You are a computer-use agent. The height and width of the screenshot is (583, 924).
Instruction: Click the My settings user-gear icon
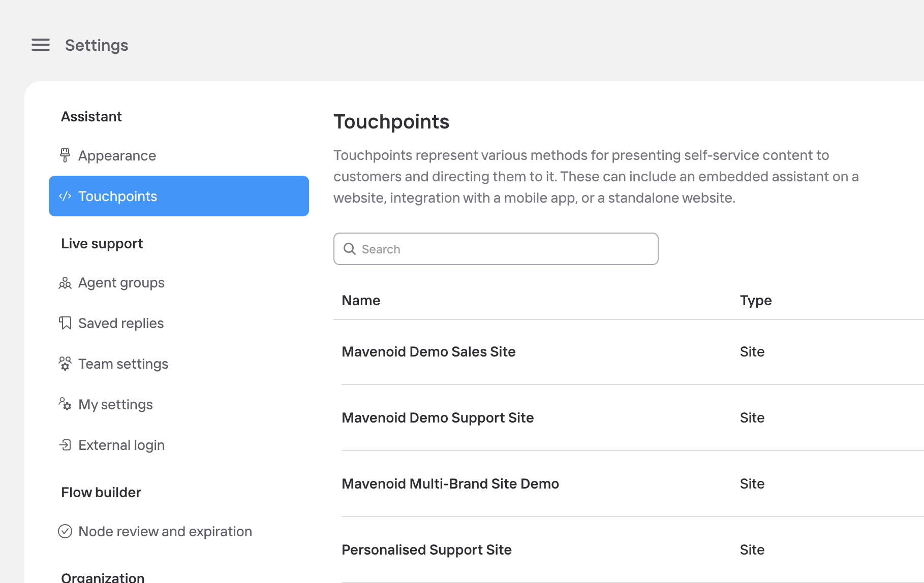tap(65, 404)
